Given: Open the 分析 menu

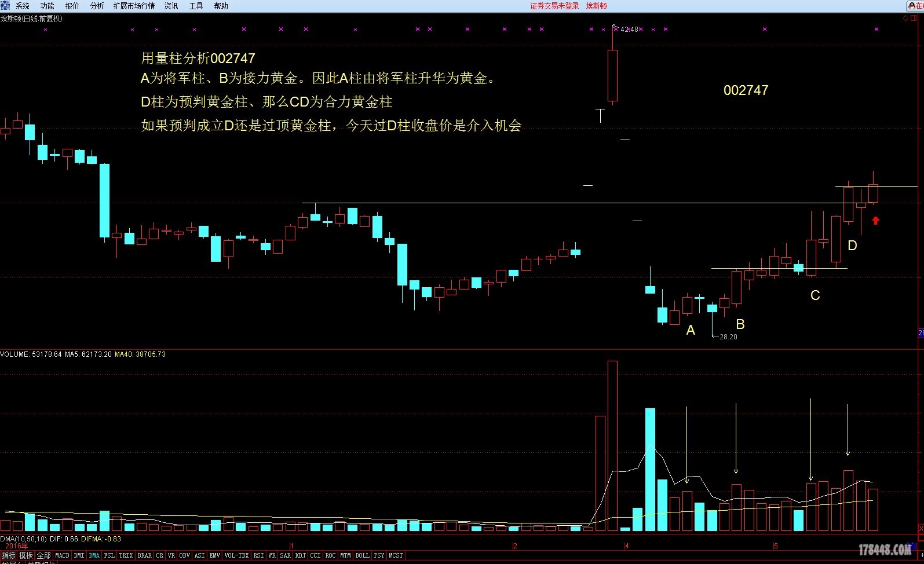Looking at the screenshot, I should (x=97, y=6).
